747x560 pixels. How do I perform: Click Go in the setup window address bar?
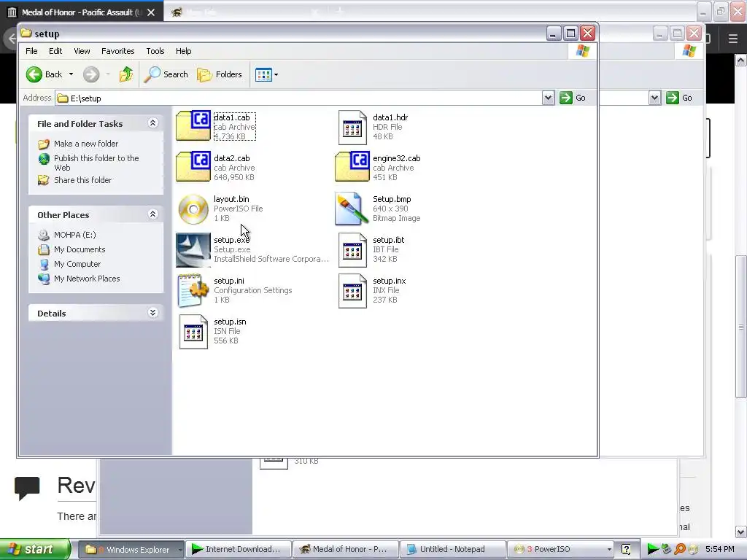(x=573, y=98)
